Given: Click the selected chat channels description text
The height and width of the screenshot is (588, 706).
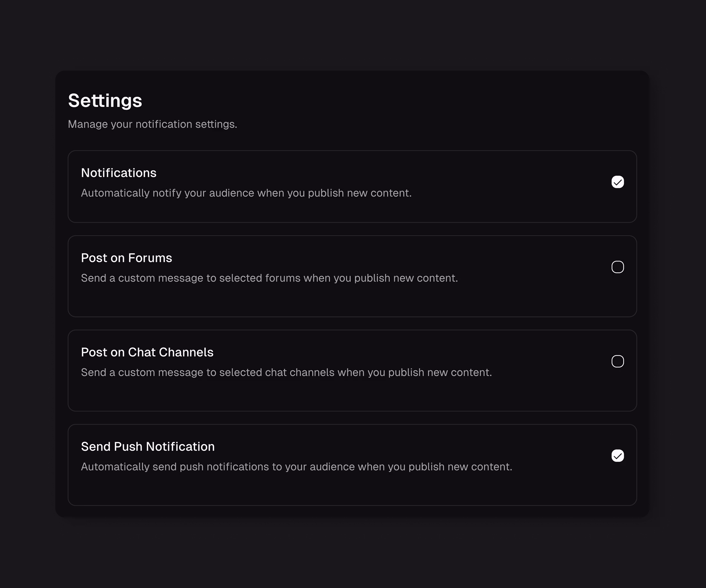Looking at the screenshot, I should pyautogui.click(x=286, y=372).
